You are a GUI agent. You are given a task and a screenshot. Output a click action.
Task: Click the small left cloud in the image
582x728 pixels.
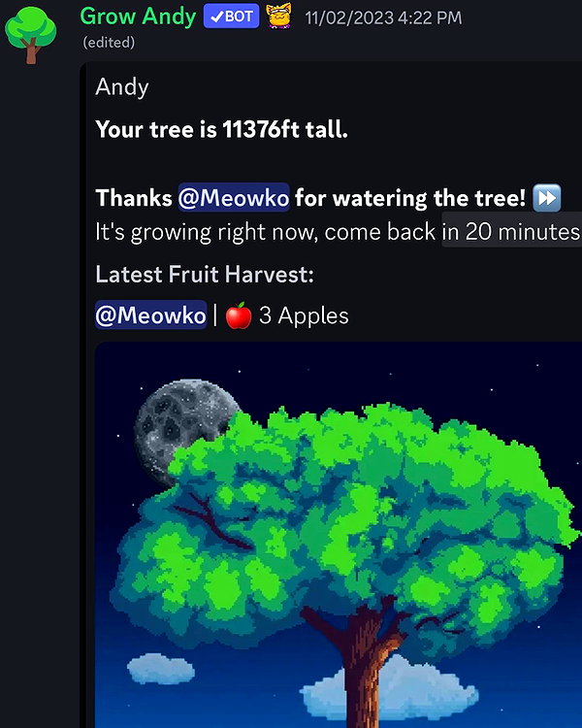(x=161, y=669)
